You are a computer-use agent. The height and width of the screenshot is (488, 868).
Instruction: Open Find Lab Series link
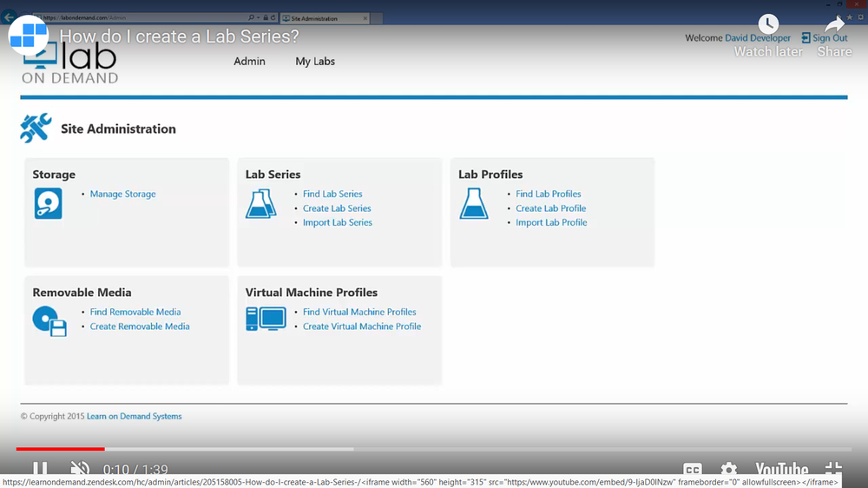pyautogui.click(x=332, y=194)
